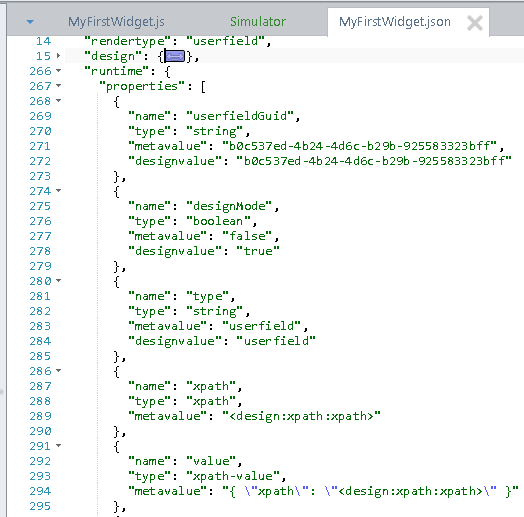Click the folded code placeholder in design braces
524x517 pixels.
(175, 56)
